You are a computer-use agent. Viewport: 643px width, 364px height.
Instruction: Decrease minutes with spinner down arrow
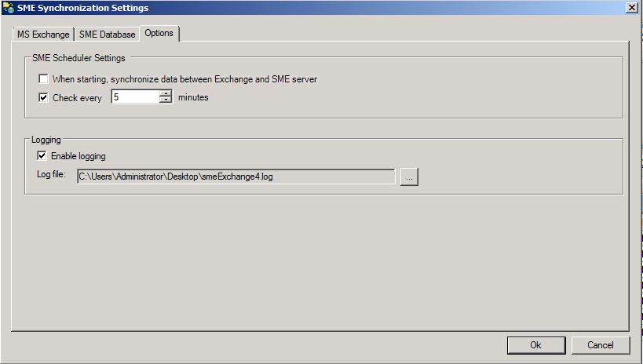[166, 100]
